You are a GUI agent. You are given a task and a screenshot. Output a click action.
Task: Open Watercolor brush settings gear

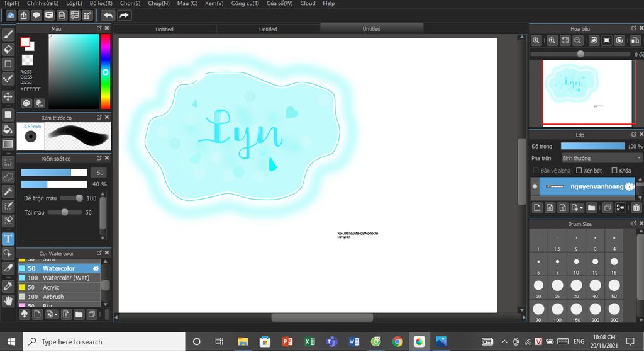pyautogui.click(x=96, y=268)
